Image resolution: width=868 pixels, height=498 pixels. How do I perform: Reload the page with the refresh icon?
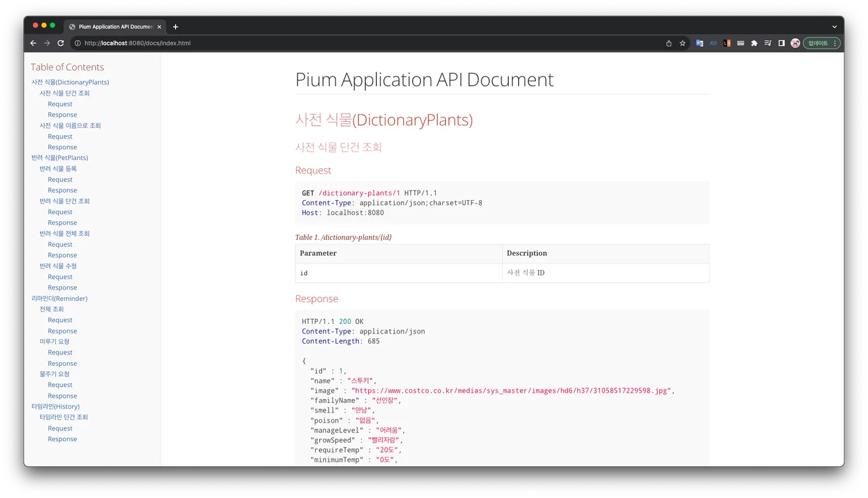point(61,43)
